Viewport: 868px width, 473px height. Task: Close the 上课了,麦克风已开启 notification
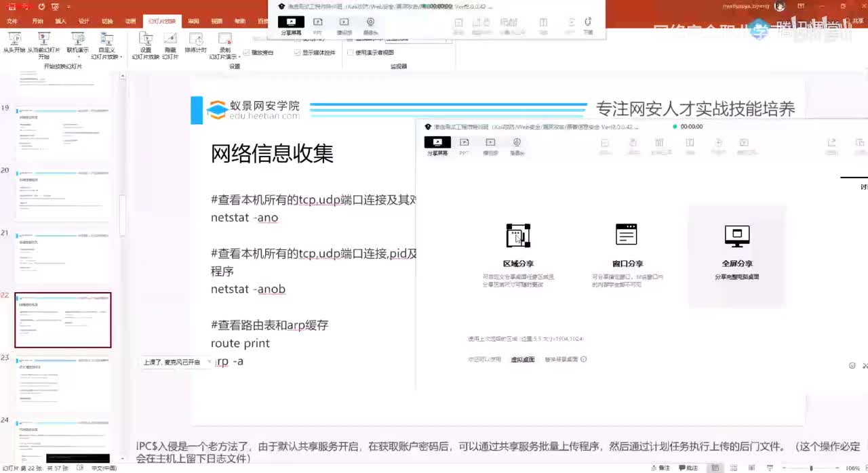209,362
